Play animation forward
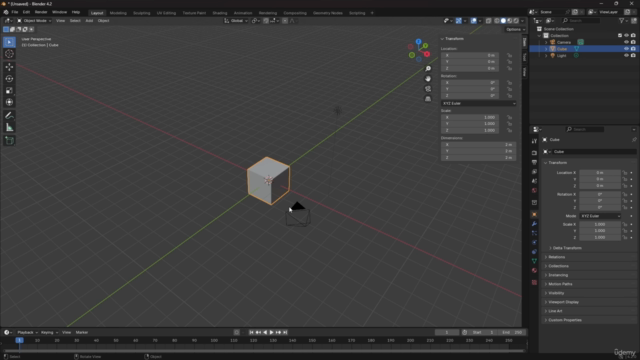640x360 pixels. [271, 332]
